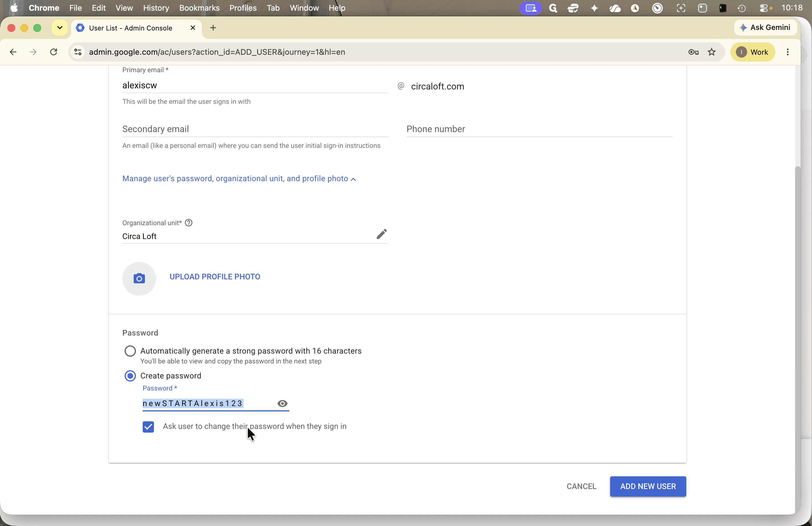Click the clock showing 10:18
Image resolution: width=812 pixels, height=526 pixels.
click(792, 8)
